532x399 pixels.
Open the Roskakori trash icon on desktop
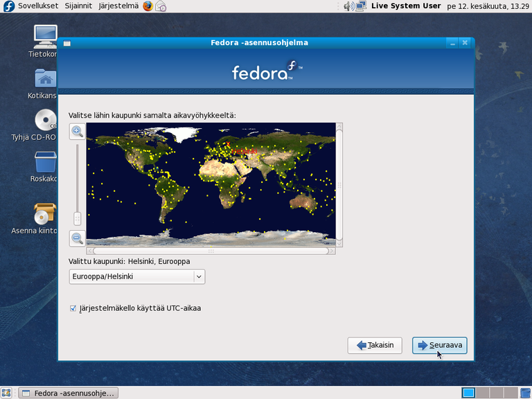click(46, 163)
